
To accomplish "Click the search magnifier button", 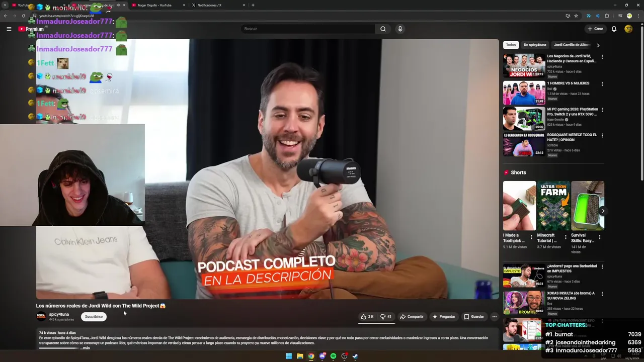I will click(383, 29).
